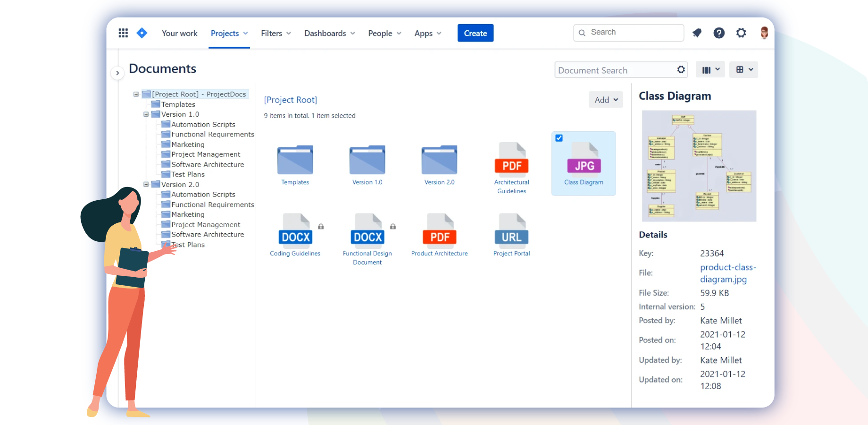Open the settings gear in top bar
This screenshot has width=868, height=425.
pos(741,33)
